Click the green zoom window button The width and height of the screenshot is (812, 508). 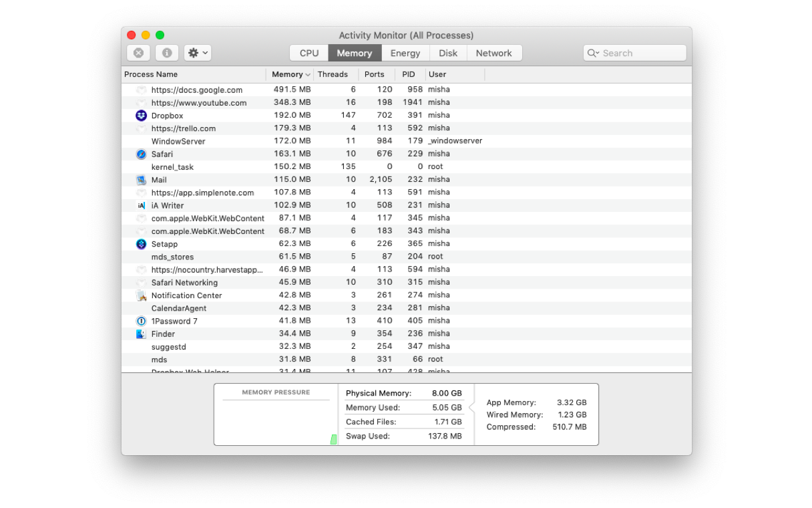point(160,35)
